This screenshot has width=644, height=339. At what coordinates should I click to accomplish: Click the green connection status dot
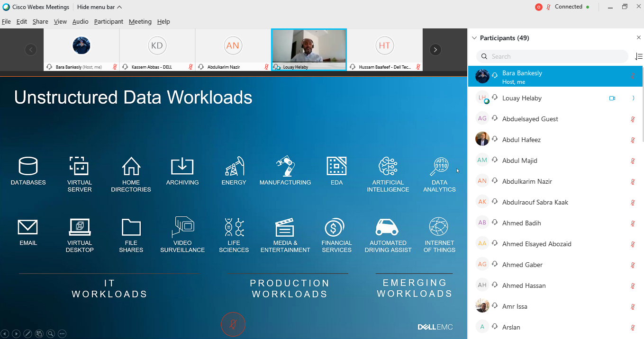(x=588, y=7)
